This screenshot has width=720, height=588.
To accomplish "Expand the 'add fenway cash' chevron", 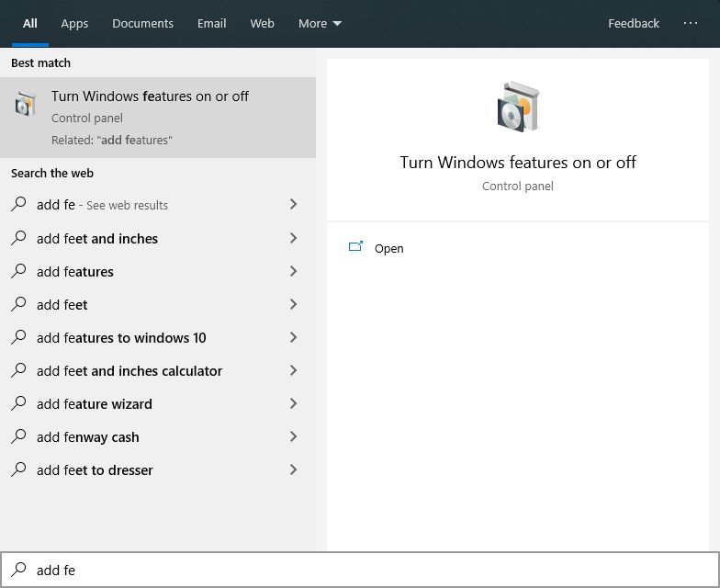I will point(294,436).
